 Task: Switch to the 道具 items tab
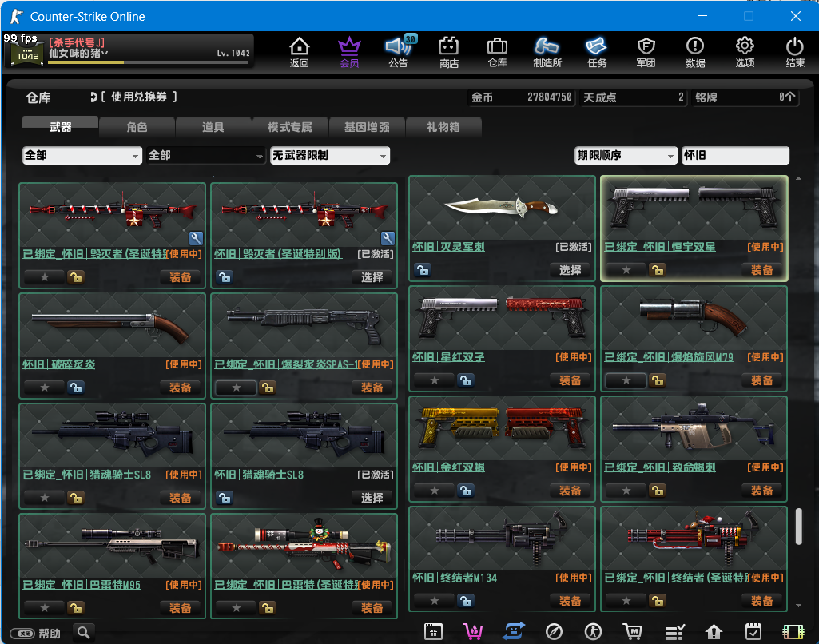[213, 127]
